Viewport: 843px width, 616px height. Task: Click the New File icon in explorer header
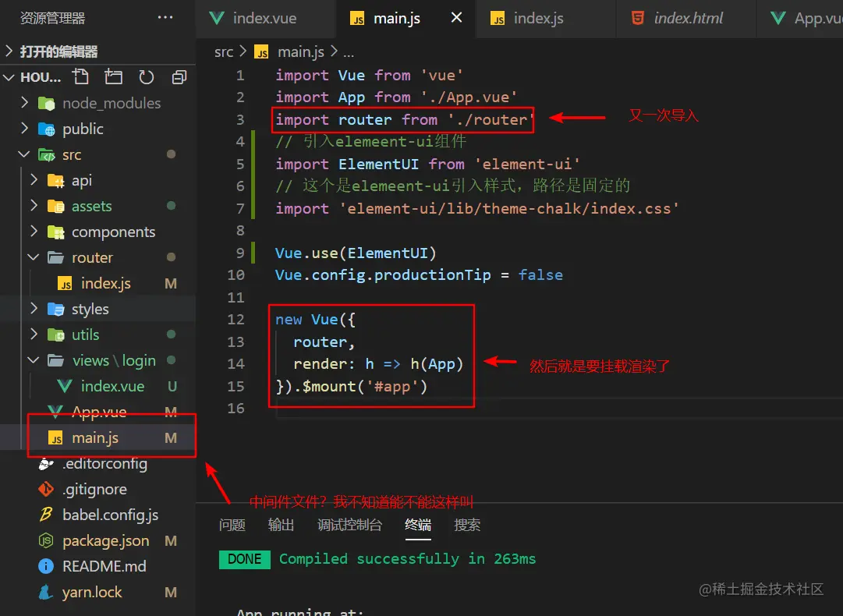pos(80,77)
